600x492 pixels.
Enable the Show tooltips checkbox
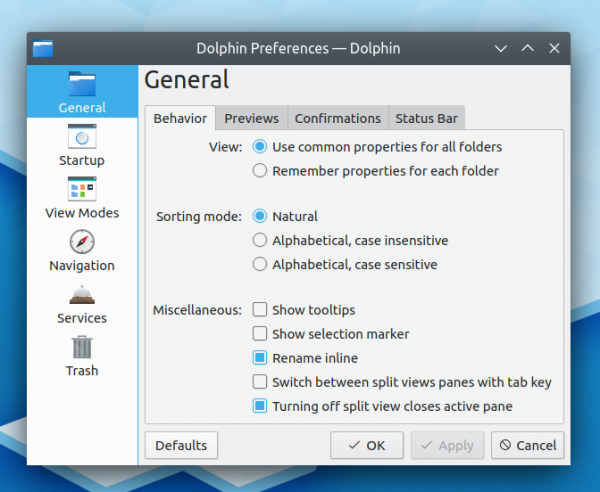[x=260, y=310]
